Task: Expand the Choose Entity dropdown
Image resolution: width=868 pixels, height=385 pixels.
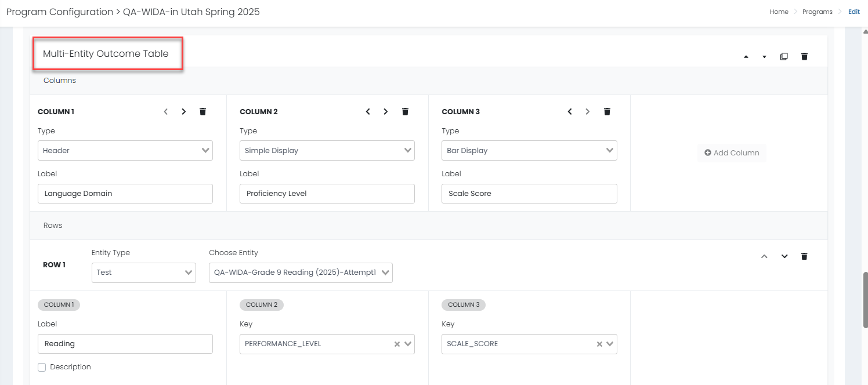Action: click(300, 273)
